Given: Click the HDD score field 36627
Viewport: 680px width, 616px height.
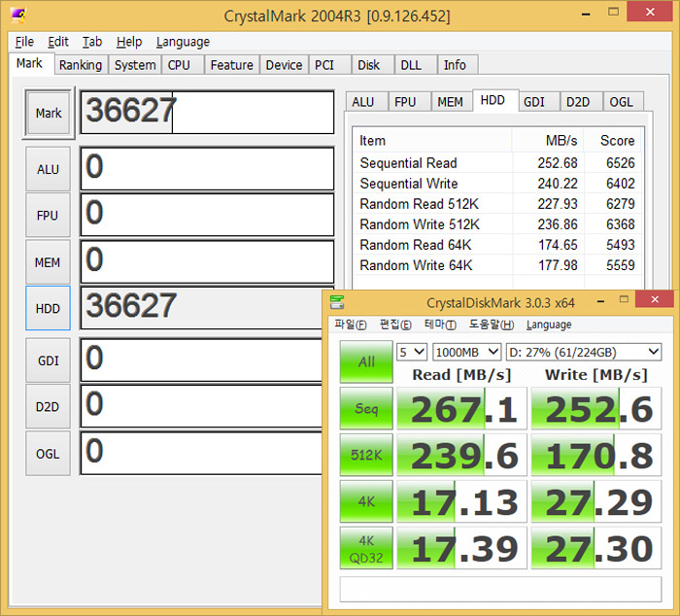Looking at the screenshot, I should coord(202,308).
